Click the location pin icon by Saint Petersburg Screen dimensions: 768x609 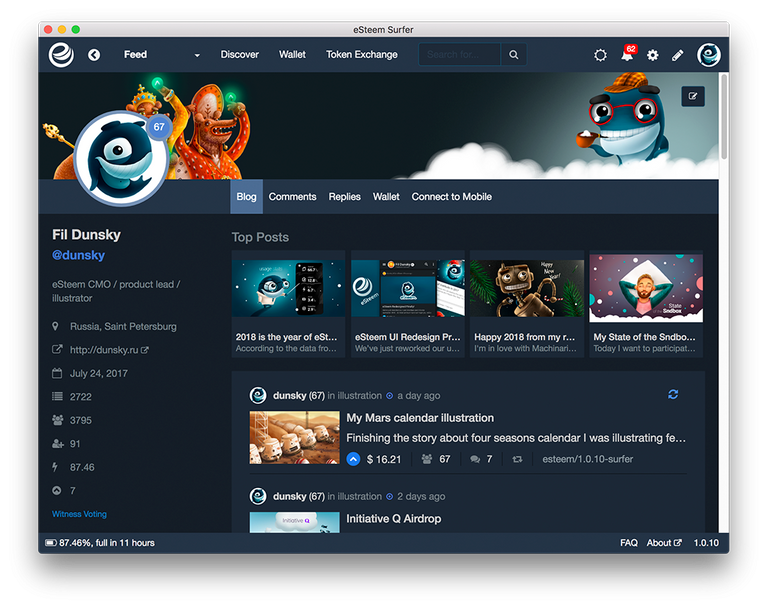55,326
